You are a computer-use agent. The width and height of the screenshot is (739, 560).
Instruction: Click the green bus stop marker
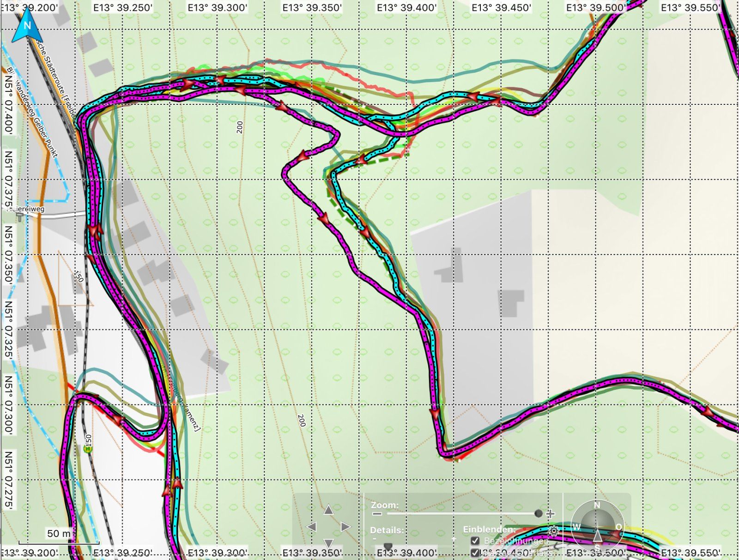coord(87,448)
